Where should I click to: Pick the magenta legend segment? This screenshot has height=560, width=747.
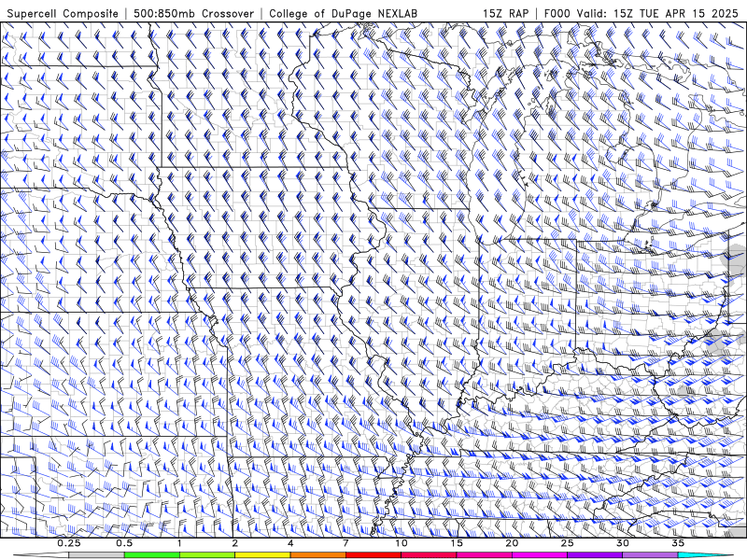pyautogui.click(x=540, y=555)
